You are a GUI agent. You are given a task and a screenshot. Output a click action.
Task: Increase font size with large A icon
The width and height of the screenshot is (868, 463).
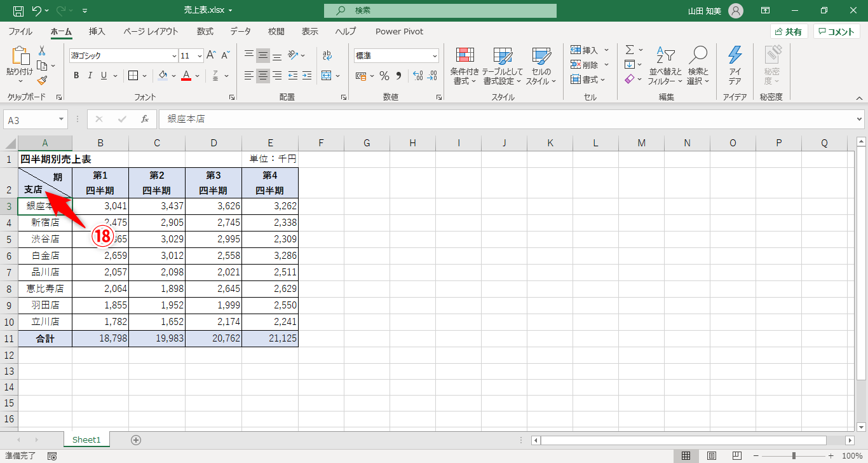[212, 55]
